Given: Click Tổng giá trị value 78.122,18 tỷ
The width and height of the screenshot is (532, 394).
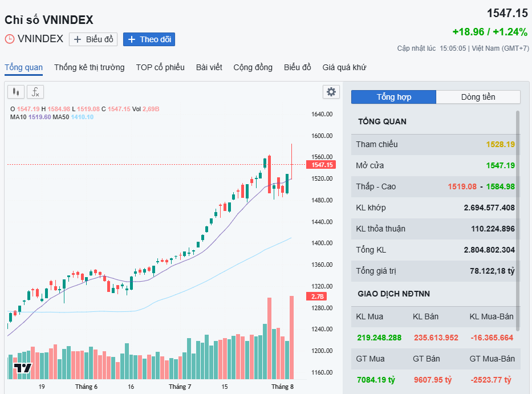Looking at the screenshot, I should coord(492,271).
